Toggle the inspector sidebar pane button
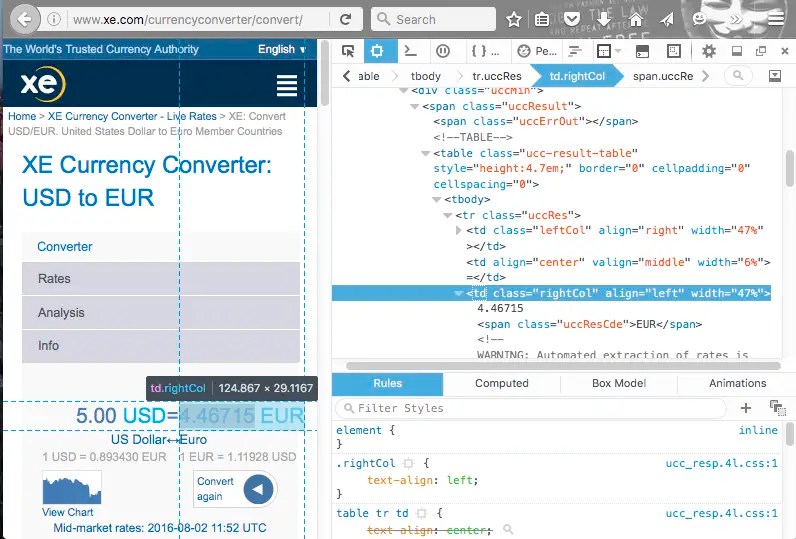 775,76
